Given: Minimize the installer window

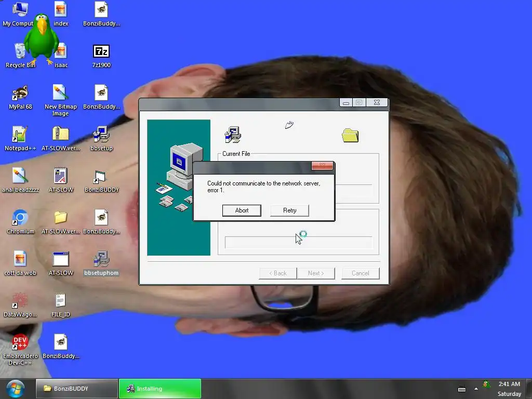Looking at the screenshot, I should [345, 102].
